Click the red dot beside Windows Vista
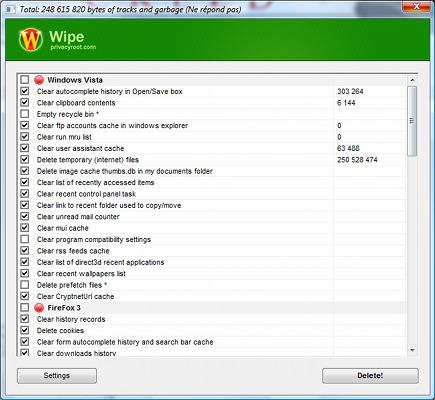 pyautogui.click(x=39, y=80)
